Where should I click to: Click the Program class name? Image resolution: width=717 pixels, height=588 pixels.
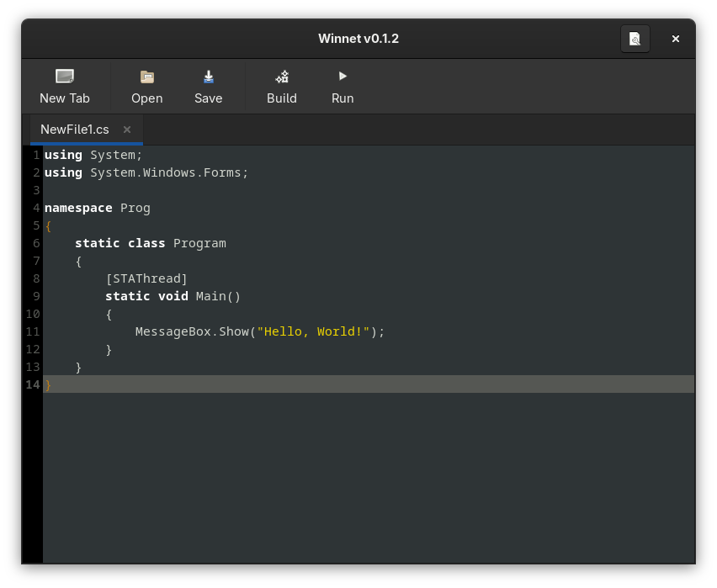(x=199, y=243)
